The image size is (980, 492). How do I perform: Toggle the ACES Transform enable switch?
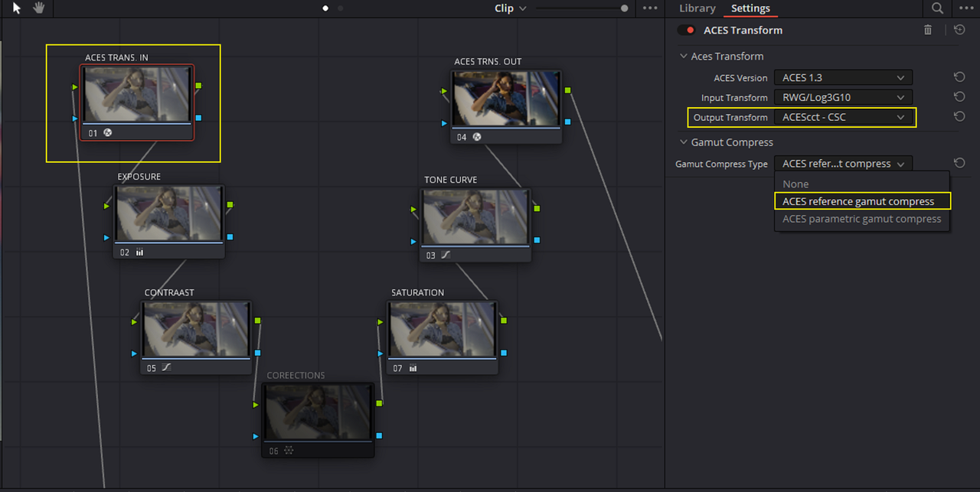coord(686,30)
